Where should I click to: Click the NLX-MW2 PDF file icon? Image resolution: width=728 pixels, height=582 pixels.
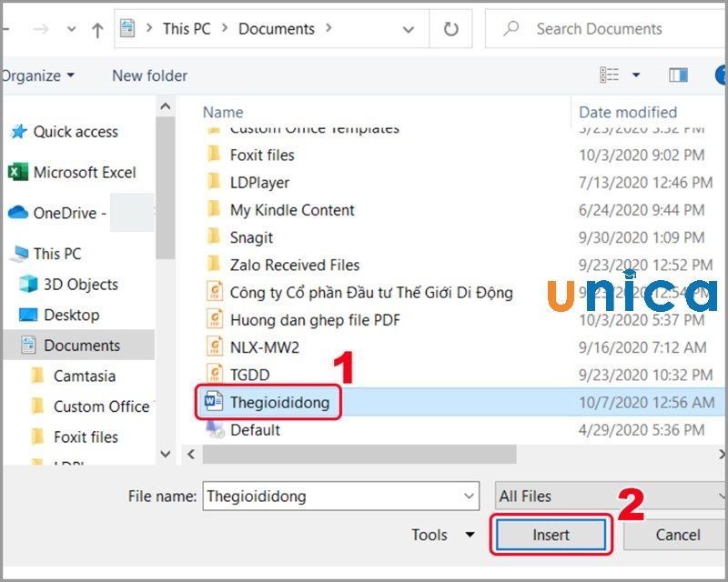pyautogui.click(x=214, y=346)
